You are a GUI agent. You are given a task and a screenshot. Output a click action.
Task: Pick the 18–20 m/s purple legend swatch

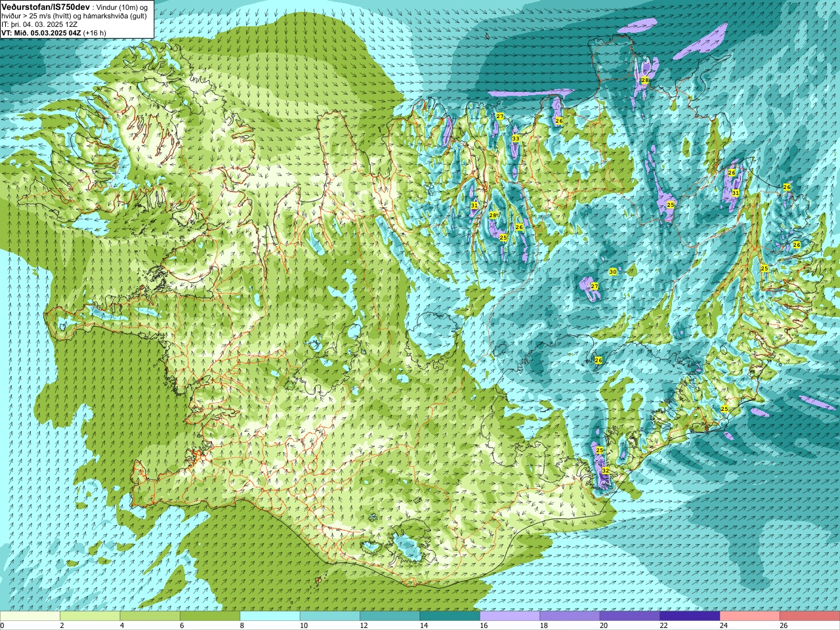click(x=570, y=616)
